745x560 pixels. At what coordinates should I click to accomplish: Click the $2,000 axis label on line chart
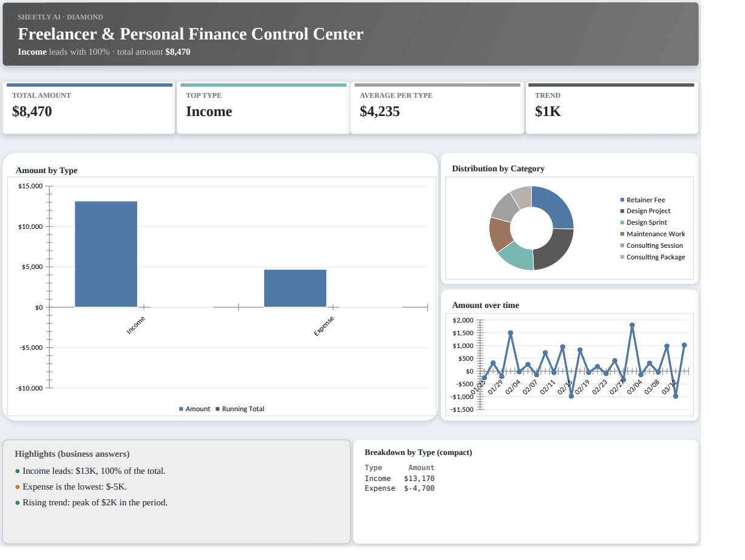pyautogui.click(x=463, y=320)
